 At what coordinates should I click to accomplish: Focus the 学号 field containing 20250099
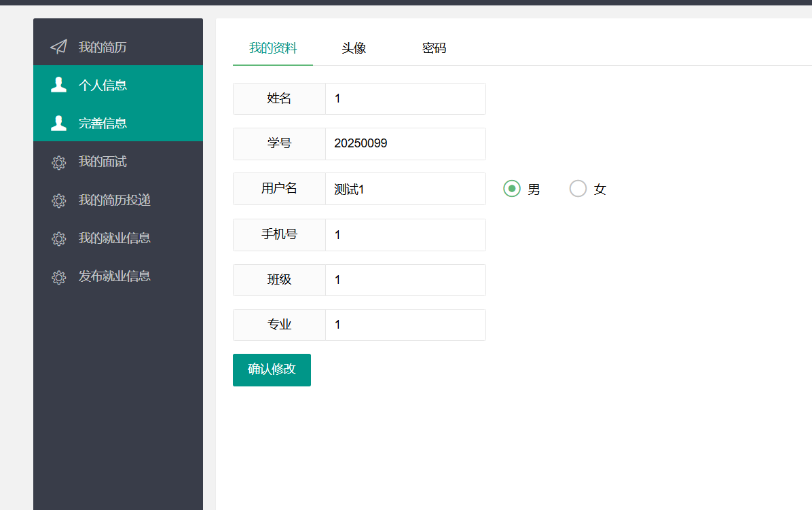point(405,144)
